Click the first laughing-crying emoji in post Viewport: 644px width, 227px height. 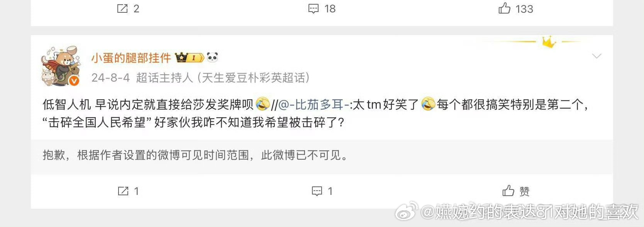[262, 104]
